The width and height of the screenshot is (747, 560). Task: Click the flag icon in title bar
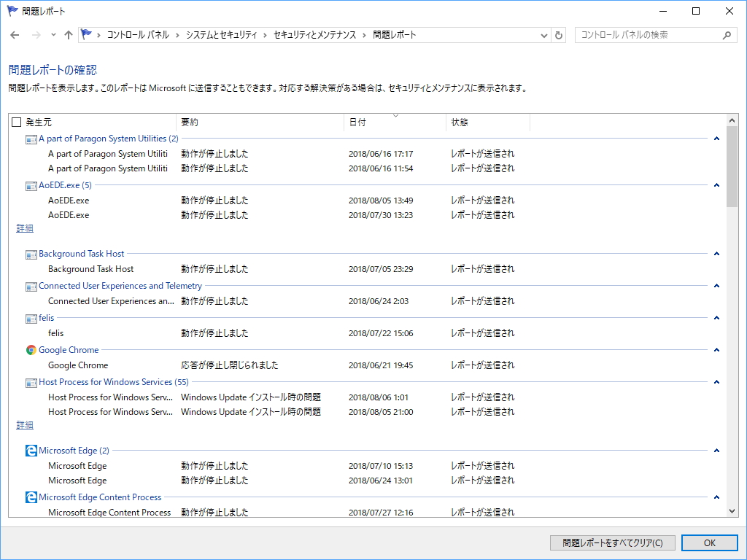click(12, 10)
